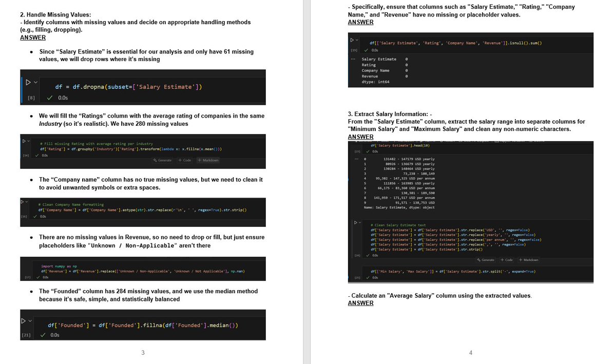Viewport: 616px width, 364px height.
Task: Click the '# Clean Salary Estimate text' comment
Action: coord(398,225)
